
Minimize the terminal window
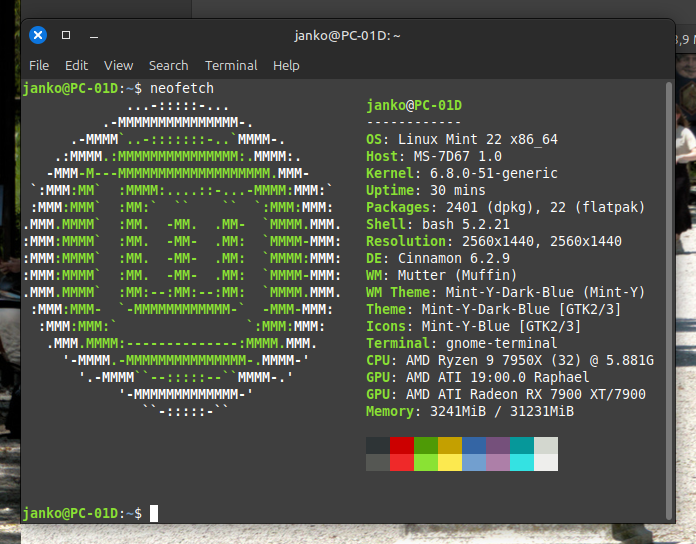point(94,36)
